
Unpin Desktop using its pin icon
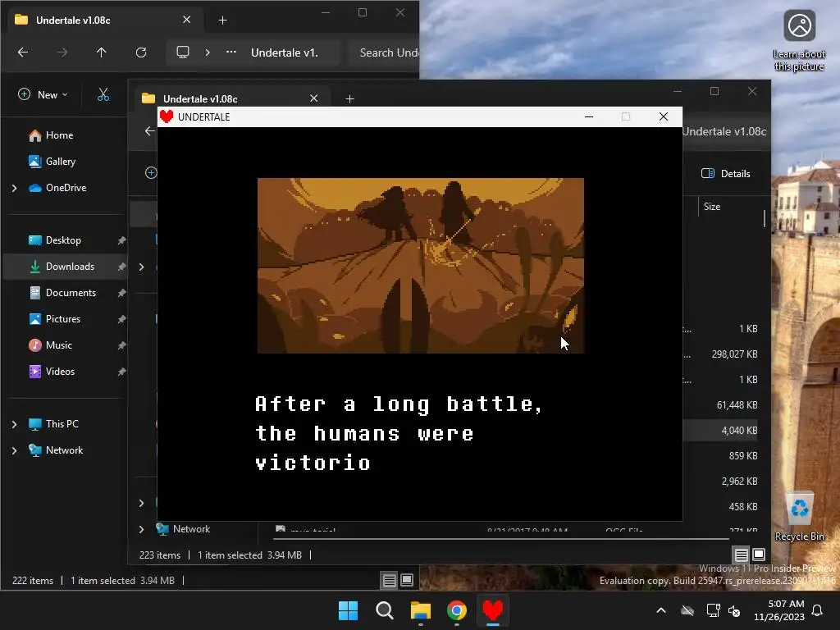pos(121,240)
